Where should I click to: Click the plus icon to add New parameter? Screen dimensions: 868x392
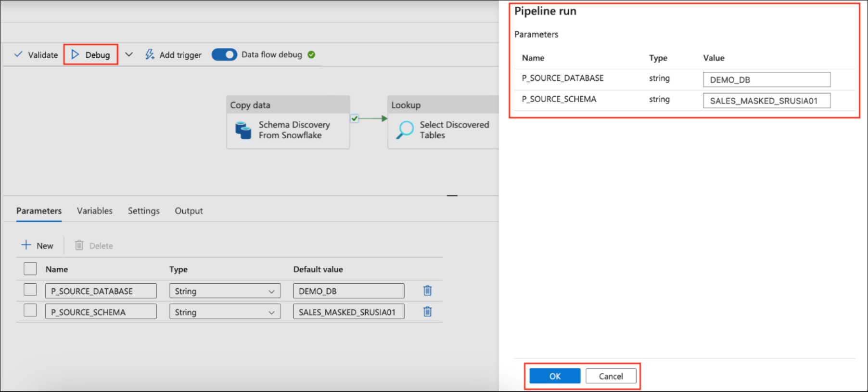point(26,245)
